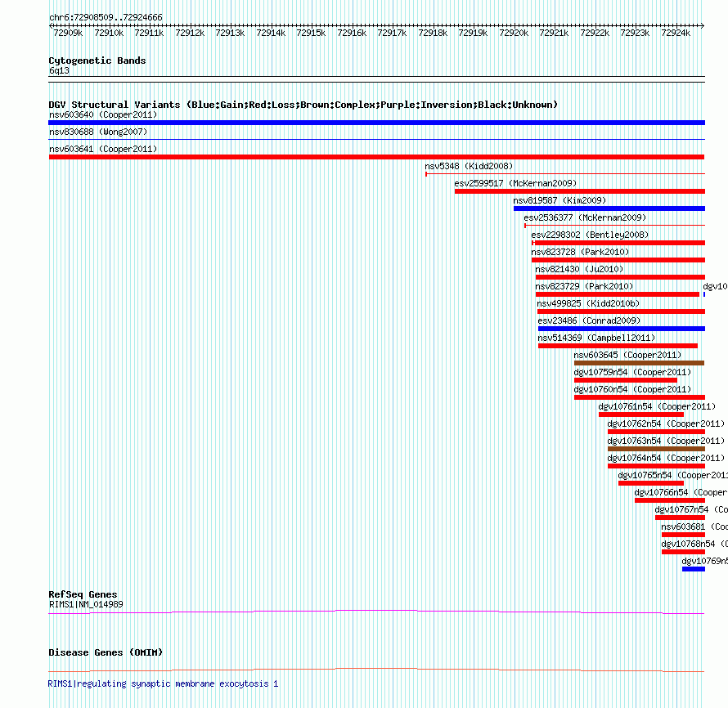
Task: Click the Cytogenetic Bands track title
Action: click(97, 60)
